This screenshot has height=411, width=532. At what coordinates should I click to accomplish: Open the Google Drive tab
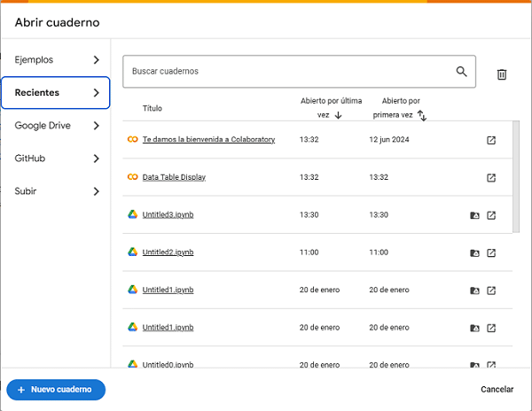click(56, 126)
